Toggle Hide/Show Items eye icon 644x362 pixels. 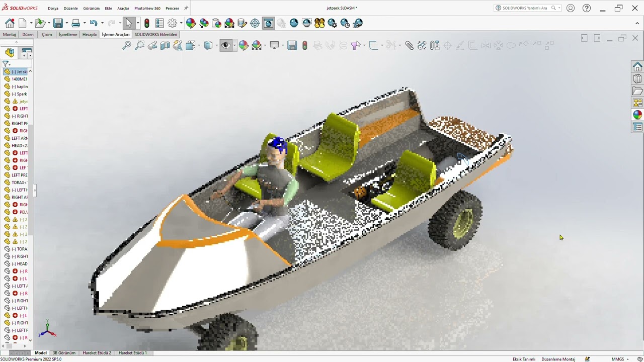coord(225,45)
